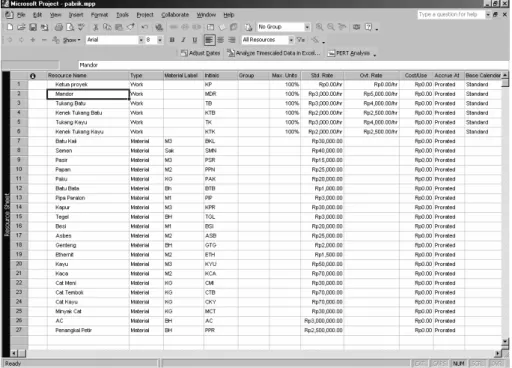The width and height of the screenshot is (512, 368).
Task: Click the Show Subtasks plus icon
Action: 33,40
